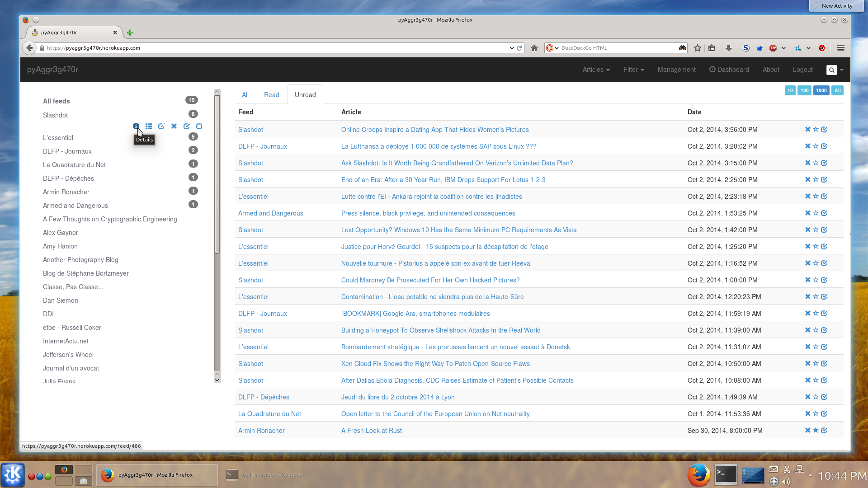Open DuckDuckGo search engine dropdown arrow
The height and width of the screenshot is (488, 868).
click(557, 48)
